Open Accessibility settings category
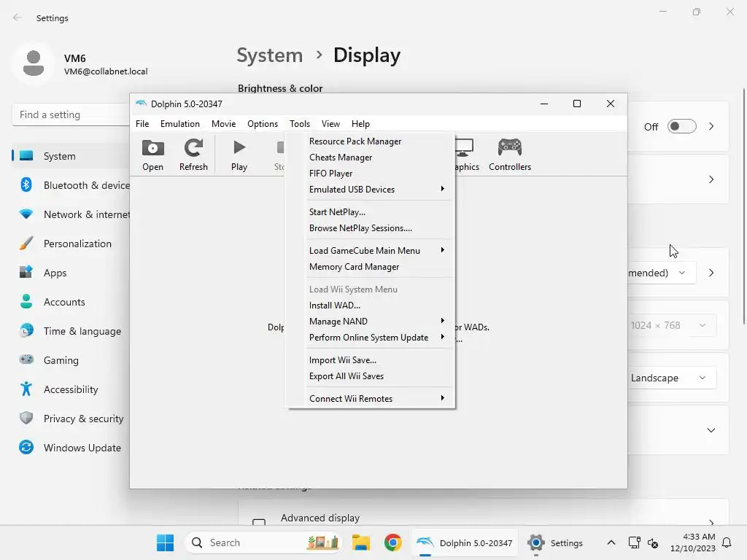This screenshot has height=560, width=747. pyautogui.click(x=71, y=389)
